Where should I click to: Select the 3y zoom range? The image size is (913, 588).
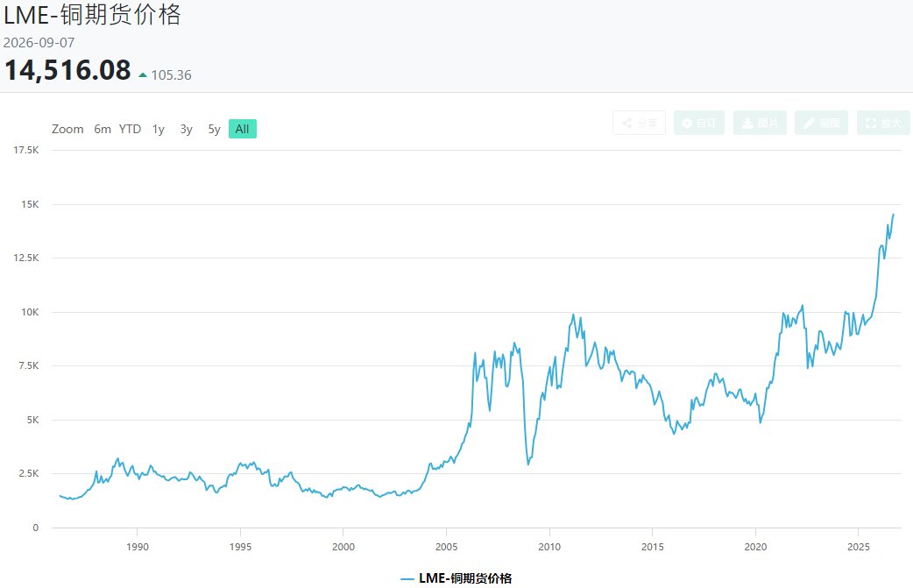tap(187, 129)
